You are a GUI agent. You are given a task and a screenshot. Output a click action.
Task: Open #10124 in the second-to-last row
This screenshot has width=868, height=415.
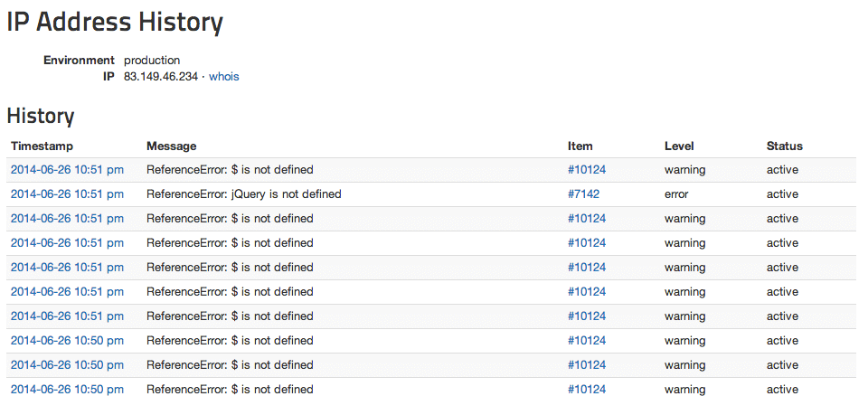[x=587, y=364]
